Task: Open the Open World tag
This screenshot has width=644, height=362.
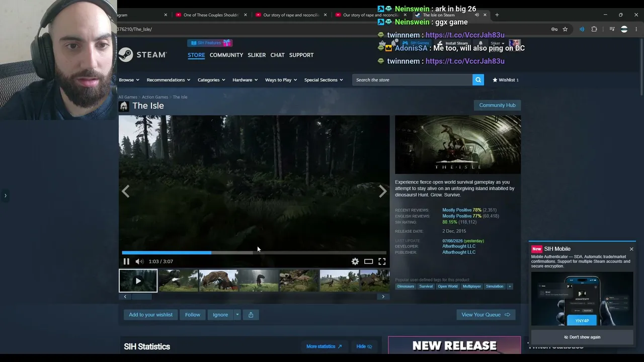Action: [x=448, y=287]
